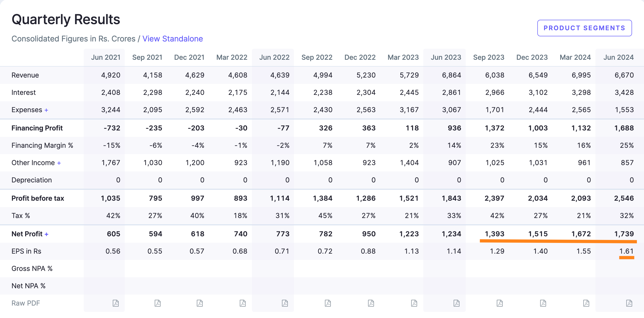Open the Mar 2022 raw PDF icon
Screen dimensions: 644x318
coord(242,303)
